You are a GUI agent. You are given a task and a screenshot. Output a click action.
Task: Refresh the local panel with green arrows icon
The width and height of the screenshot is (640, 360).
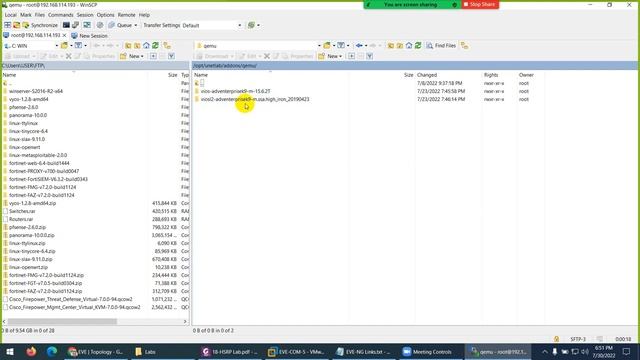[x=155, y=46]
